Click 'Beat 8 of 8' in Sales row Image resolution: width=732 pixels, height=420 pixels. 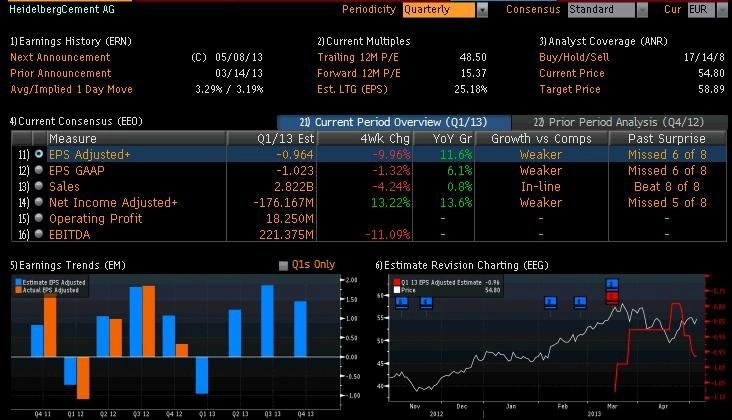[x=667, y=187]
